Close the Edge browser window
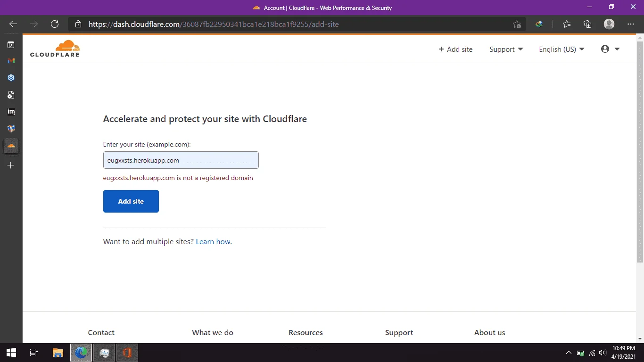 [x=633, y=7]
